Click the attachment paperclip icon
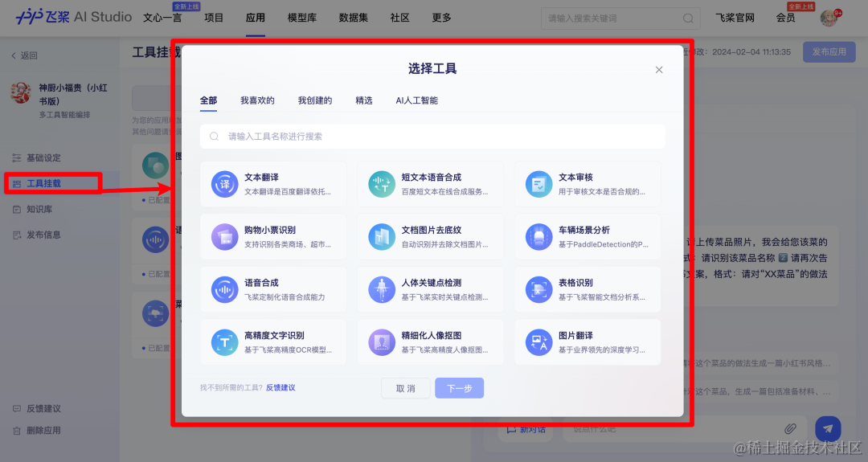This screenshot has width=868, height=462. (x=790, y=428)
